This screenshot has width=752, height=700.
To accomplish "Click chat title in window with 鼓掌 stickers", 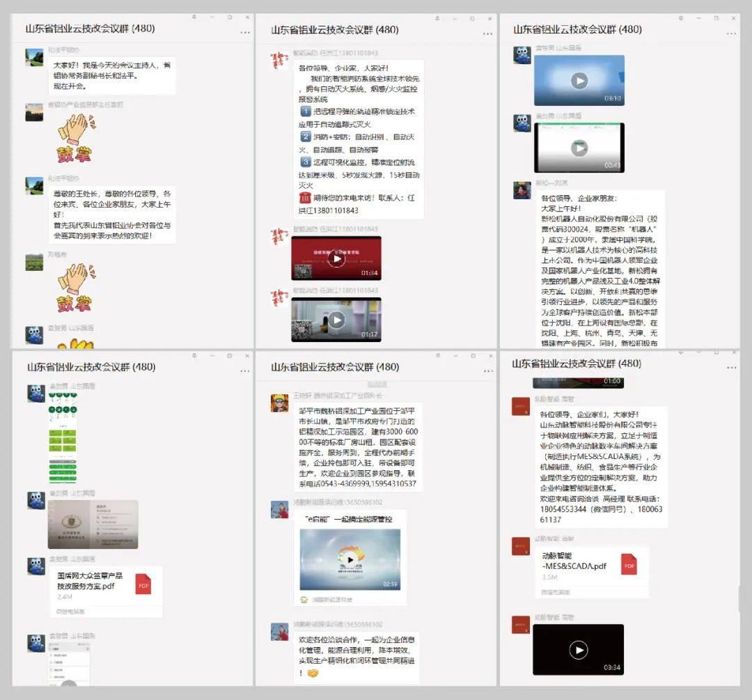I will click(x=90, y=29).
